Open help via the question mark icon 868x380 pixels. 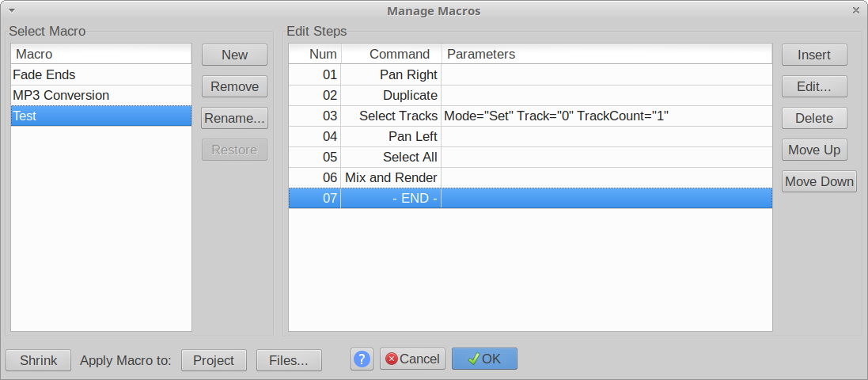click(362, 359)
